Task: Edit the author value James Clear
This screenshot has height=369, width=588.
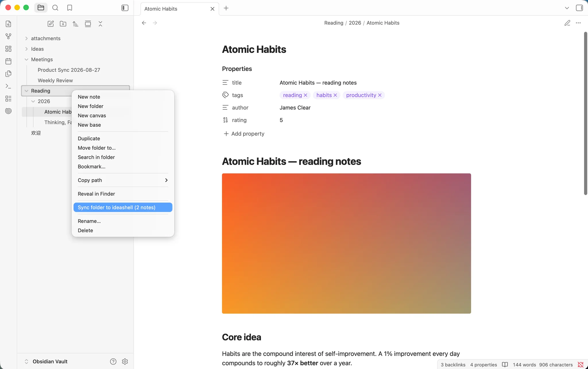Action: point(295,108)
